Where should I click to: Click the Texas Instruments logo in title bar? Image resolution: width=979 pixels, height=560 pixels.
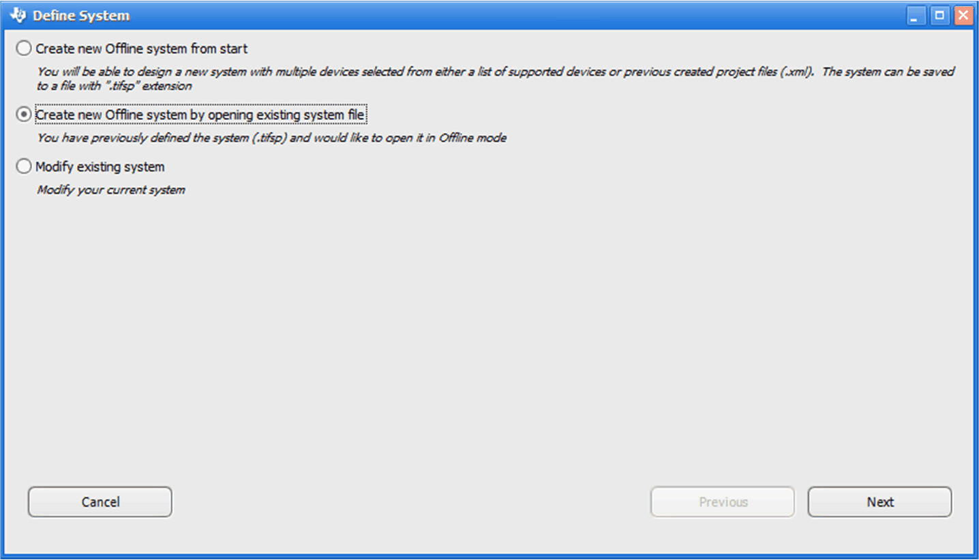(18, 15)
